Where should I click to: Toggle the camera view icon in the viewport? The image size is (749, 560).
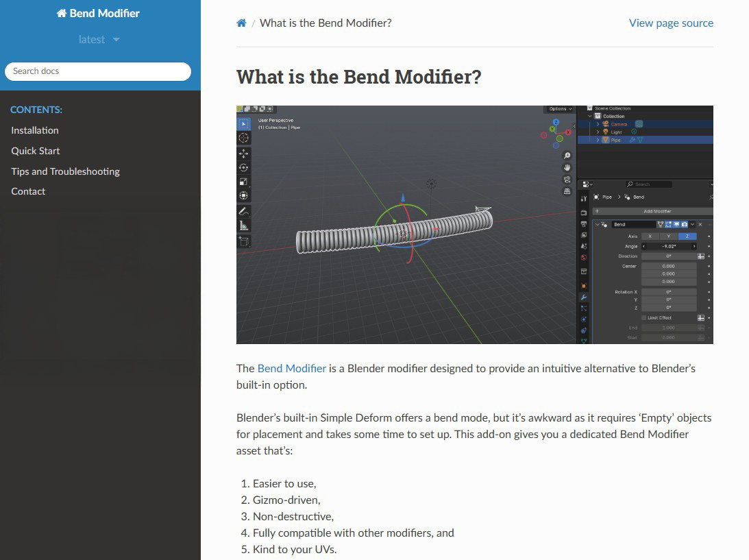tap(567, 180)
